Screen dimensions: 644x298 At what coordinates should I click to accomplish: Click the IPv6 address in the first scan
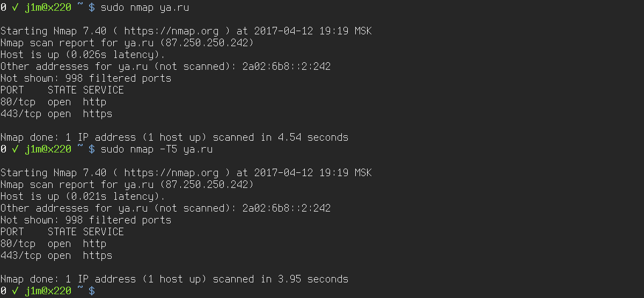pos(287,67)
